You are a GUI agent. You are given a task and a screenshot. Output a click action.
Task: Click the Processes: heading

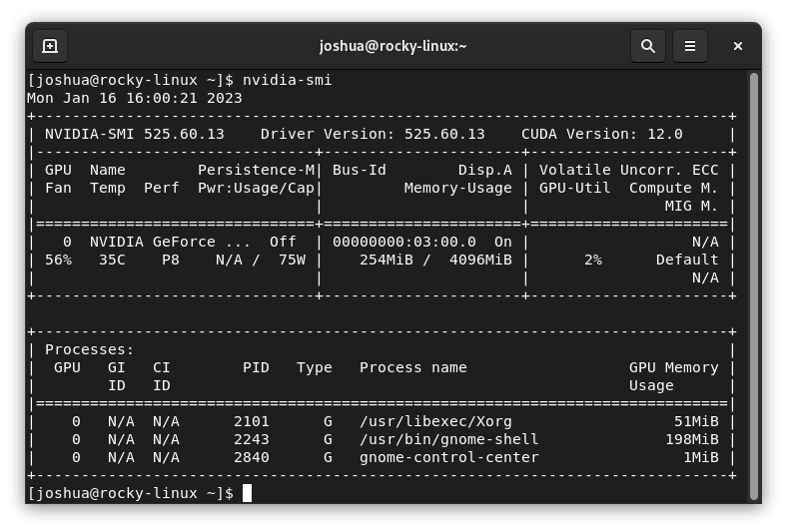(89, 349)
